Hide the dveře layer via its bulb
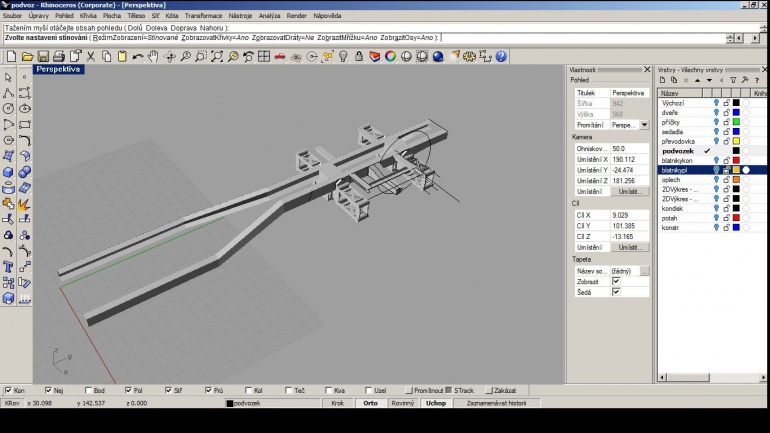The height and width of the screenshot is (433, 770). [716, 112]
